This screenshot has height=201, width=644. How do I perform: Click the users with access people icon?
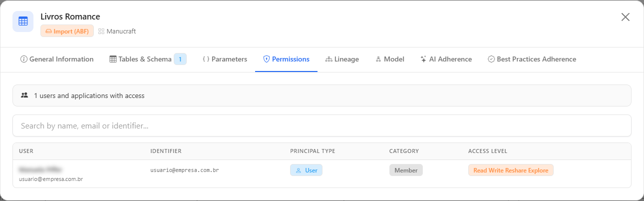24,95
